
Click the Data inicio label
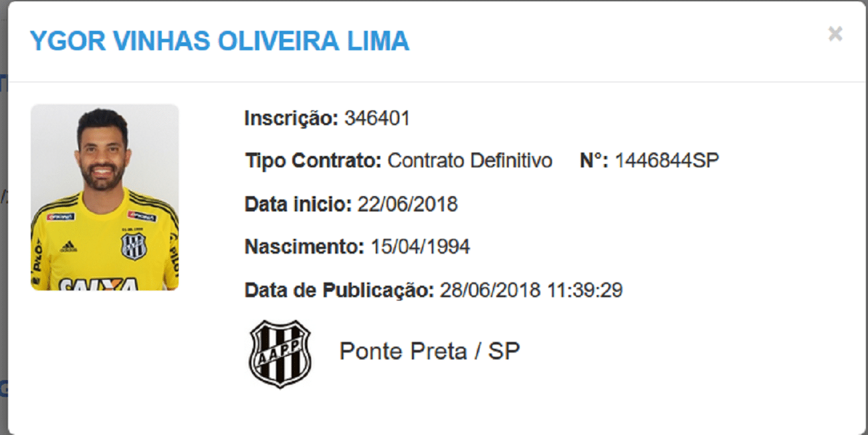pyautogui.click(x=298, y=203)
